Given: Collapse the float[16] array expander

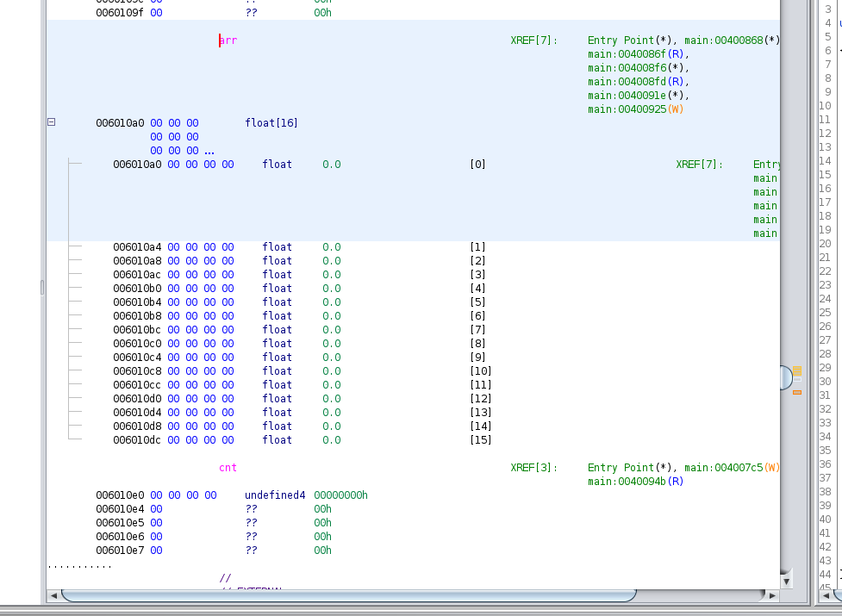Looking at the screenshot, I should click(52, 122).
